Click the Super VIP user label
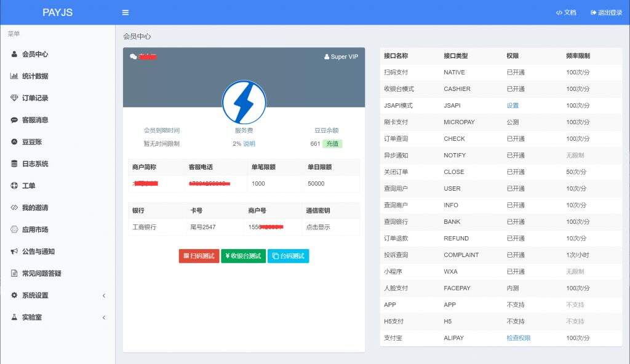This screenshot has width=630, height=364. point(341,57)
